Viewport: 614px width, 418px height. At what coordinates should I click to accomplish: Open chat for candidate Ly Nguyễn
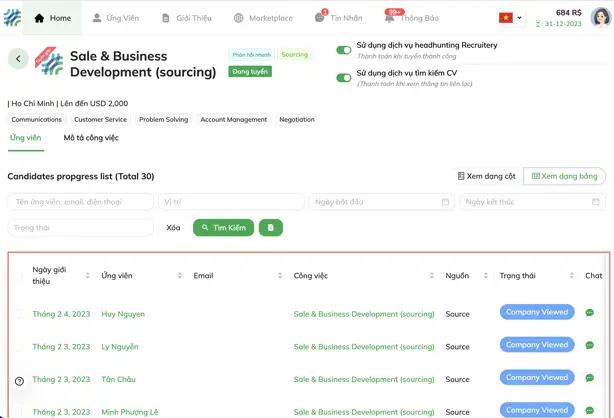click(x=589, y=346)
